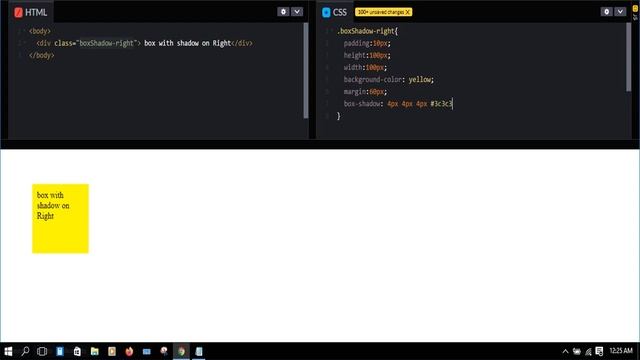The image size is (640, 360).
Task: Launch Firefox from the taskbar
Action: click(x=129, y=351)
